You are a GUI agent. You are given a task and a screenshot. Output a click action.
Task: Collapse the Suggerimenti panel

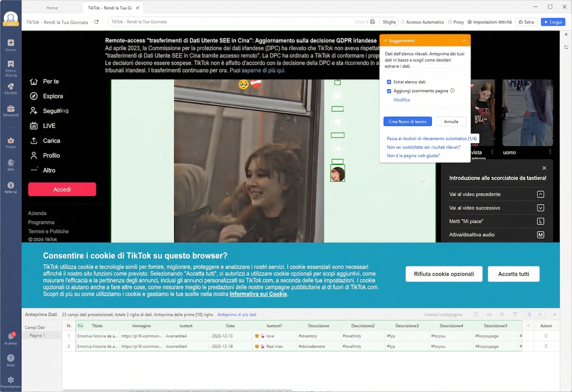[464, 41]
